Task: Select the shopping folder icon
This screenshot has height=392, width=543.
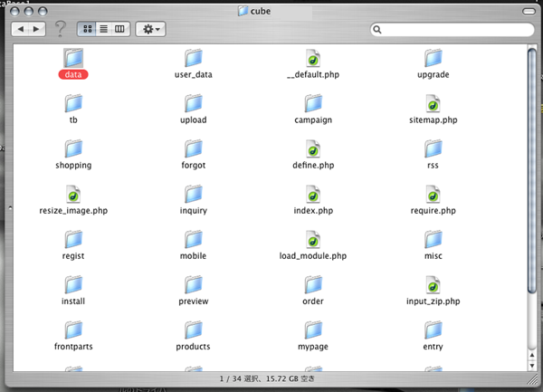Action: point(73,148)
